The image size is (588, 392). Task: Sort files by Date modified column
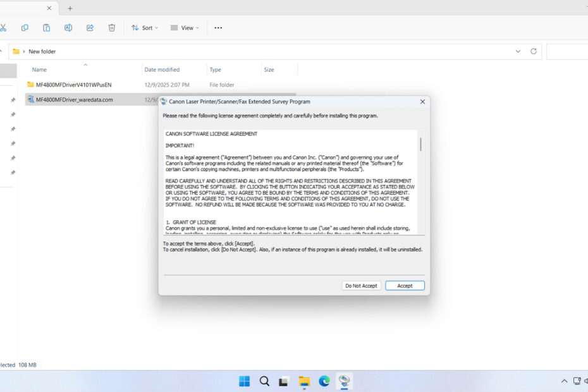[x=162, y=70]
